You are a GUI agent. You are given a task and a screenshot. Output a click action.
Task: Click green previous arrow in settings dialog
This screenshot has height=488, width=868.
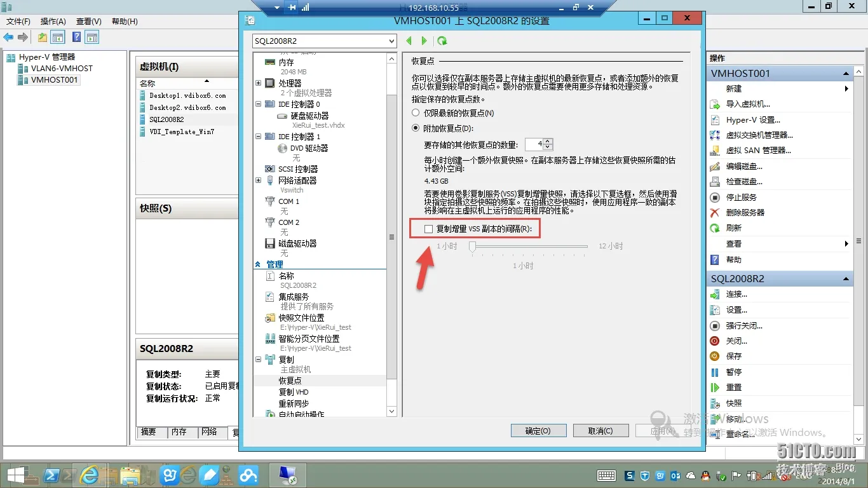[409, 41]
